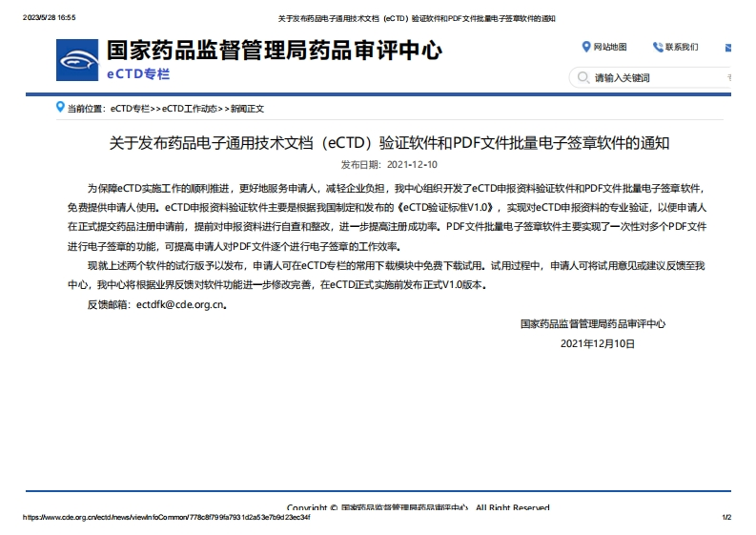Viewport: 756px width, 535px height.
Task: Click the contact us phone icon
Action: coord(658,47)
